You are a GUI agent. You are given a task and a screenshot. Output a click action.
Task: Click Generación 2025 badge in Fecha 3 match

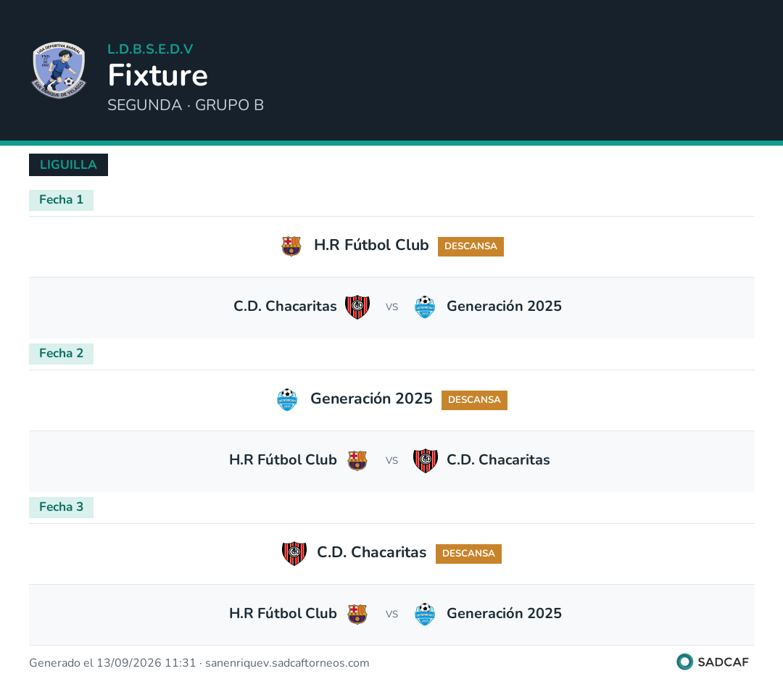[x=425, y=614]
